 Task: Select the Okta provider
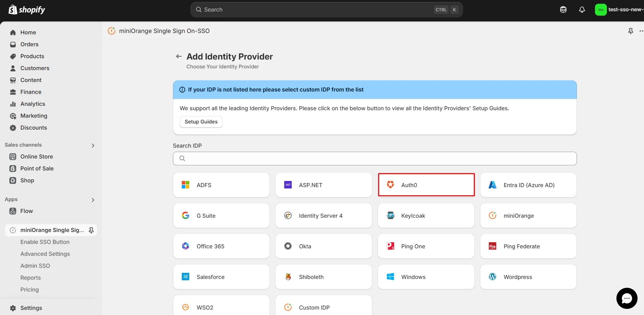pos(324,246)
